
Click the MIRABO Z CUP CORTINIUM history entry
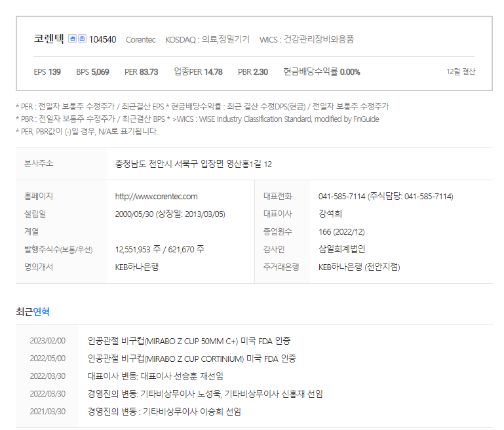coord(192,359)
